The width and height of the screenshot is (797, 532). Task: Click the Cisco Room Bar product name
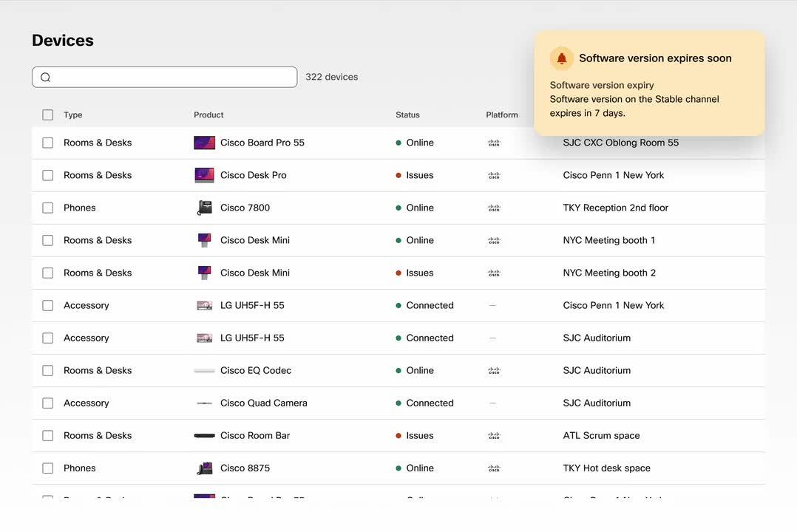click(255, 435)
